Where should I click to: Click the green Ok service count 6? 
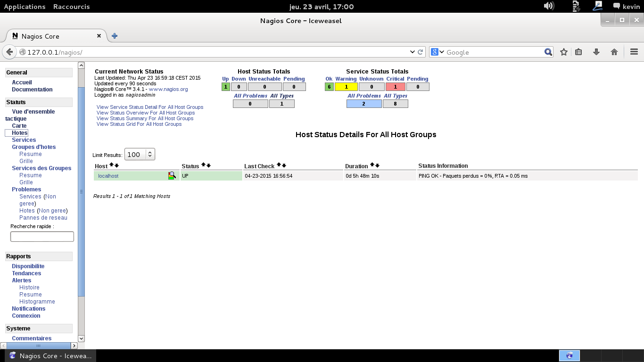tap(329, 87)
